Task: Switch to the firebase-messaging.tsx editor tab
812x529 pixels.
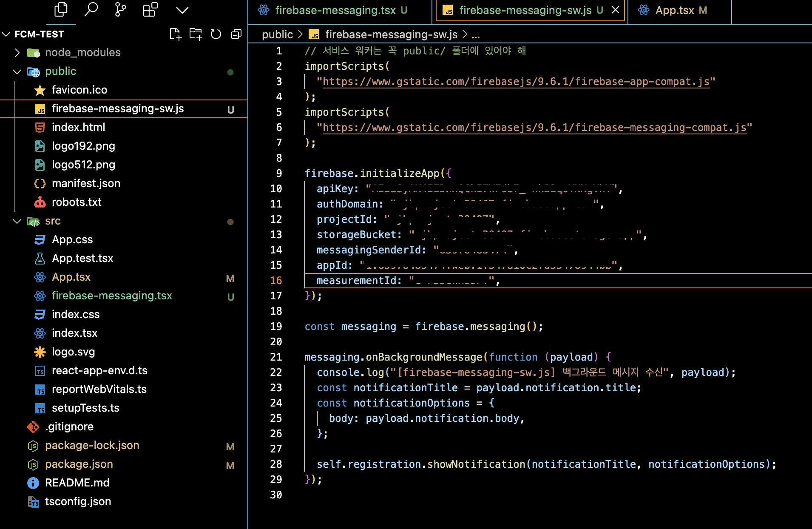Action: [340, 11]
